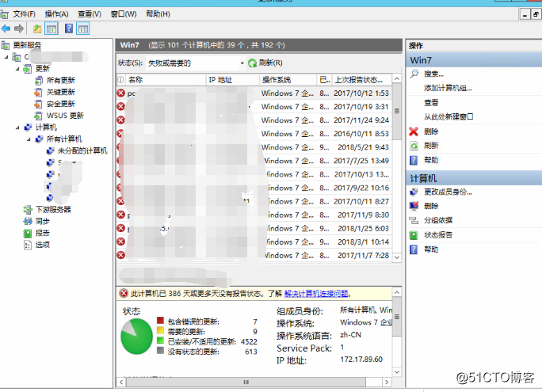Click details pane horizontal scrollbar left arrow

coord(121,382)
